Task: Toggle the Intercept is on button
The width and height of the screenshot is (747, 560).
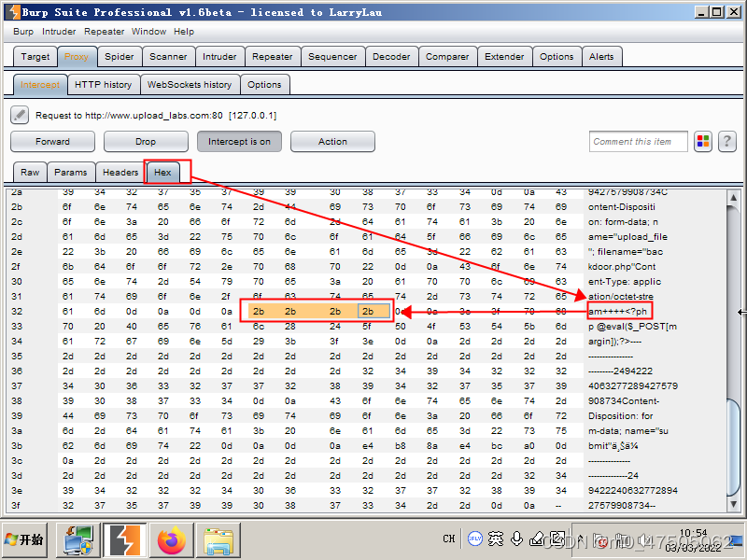Action: [239, 142]
